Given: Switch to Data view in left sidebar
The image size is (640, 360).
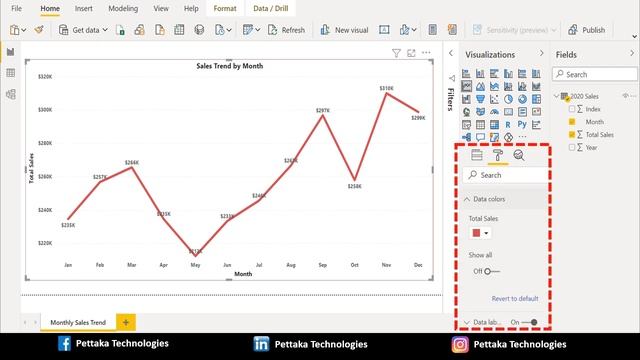Looking at the screenshot, I should point(11,73).
